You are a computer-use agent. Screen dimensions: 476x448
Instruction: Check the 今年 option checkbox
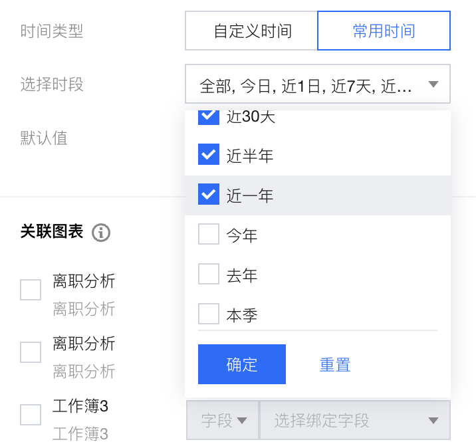coord(209,235)
